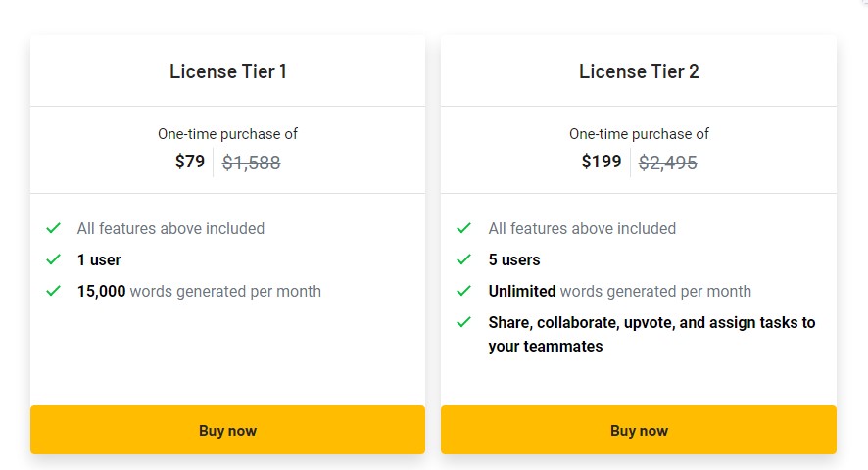Viewport: 868px width, 470px height.
Task: Select the License Tier 1 heading
Action: pyautogui.click(x=227, y=71)
